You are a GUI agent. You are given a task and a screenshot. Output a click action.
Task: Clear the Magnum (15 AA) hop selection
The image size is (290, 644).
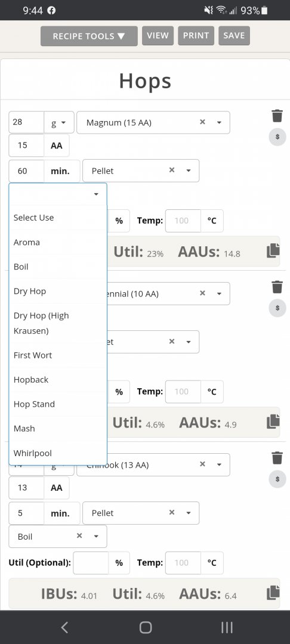click(202, 122)
